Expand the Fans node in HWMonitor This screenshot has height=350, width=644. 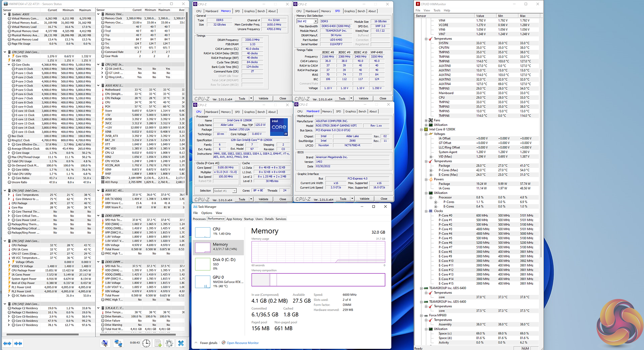pos(426,120)
